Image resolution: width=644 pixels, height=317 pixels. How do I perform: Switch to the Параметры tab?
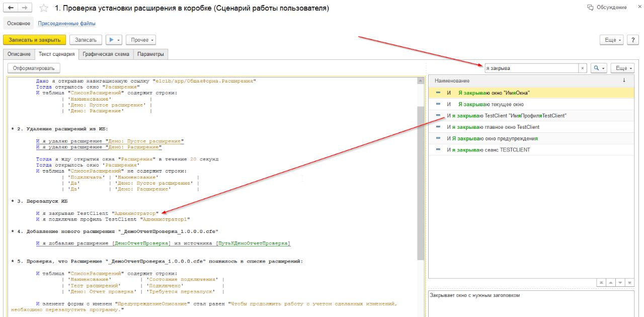150,54
